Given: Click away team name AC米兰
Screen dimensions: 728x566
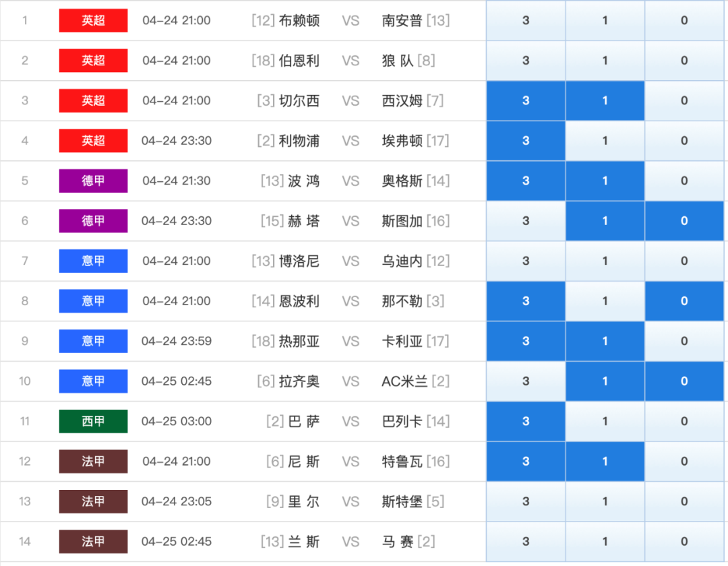Looking at the screenshot, I should pyautogui.click(x=404, y=381).
